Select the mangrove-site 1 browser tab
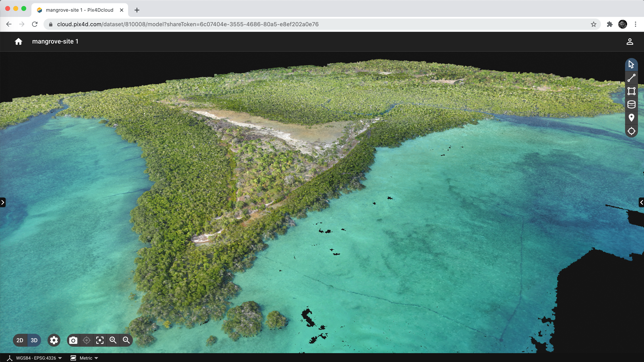 click(x=80, y=10)
